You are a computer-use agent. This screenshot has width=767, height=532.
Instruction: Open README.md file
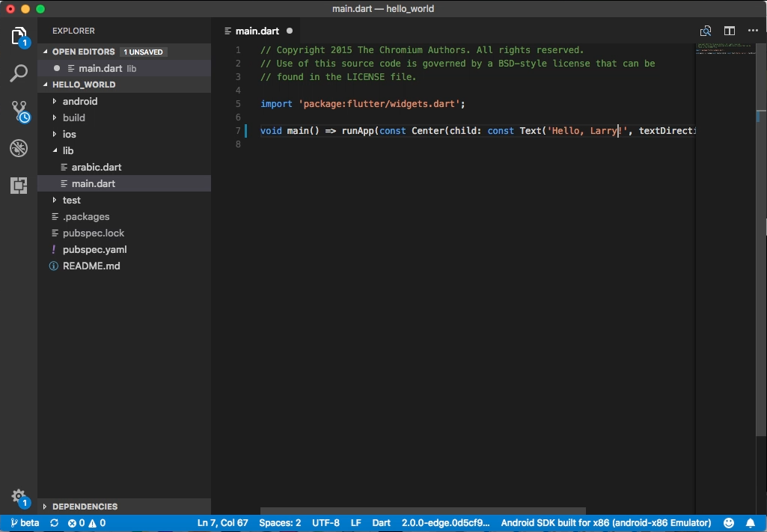[x=124, y=266]
